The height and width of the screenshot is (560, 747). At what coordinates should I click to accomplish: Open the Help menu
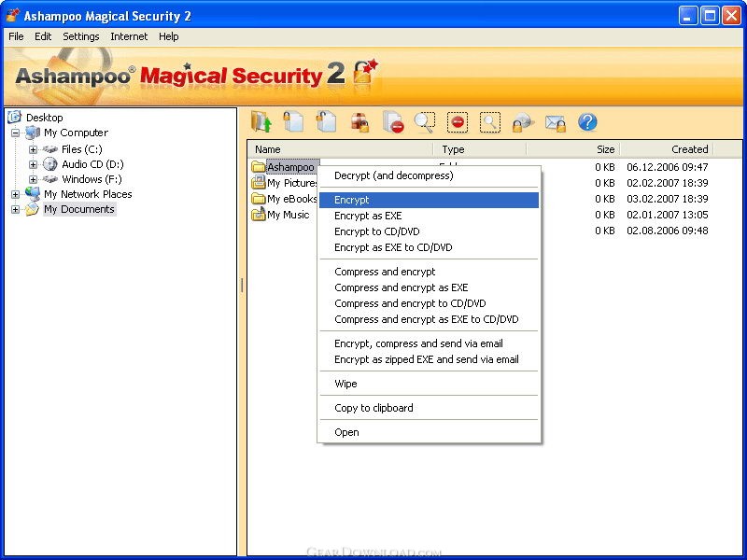coord(169,36)
